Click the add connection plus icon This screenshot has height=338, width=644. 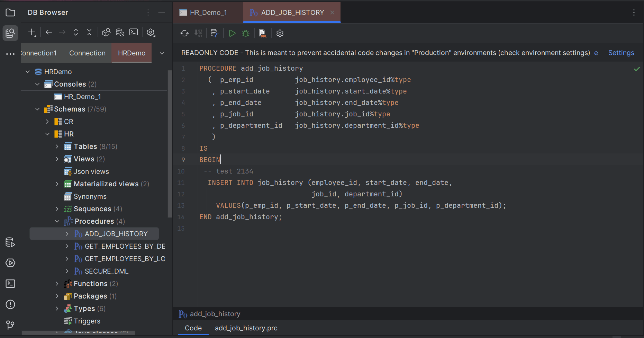coord(32,33)
